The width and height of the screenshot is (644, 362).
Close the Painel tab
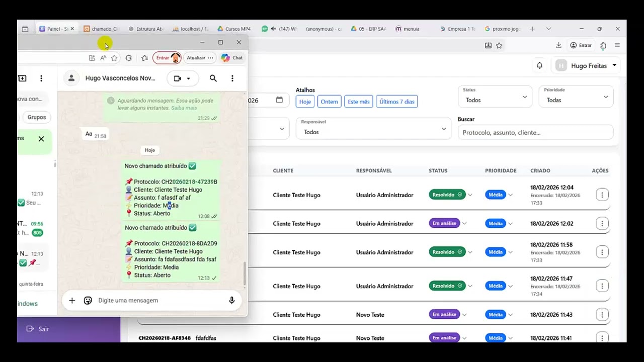[x=72, y=29]
